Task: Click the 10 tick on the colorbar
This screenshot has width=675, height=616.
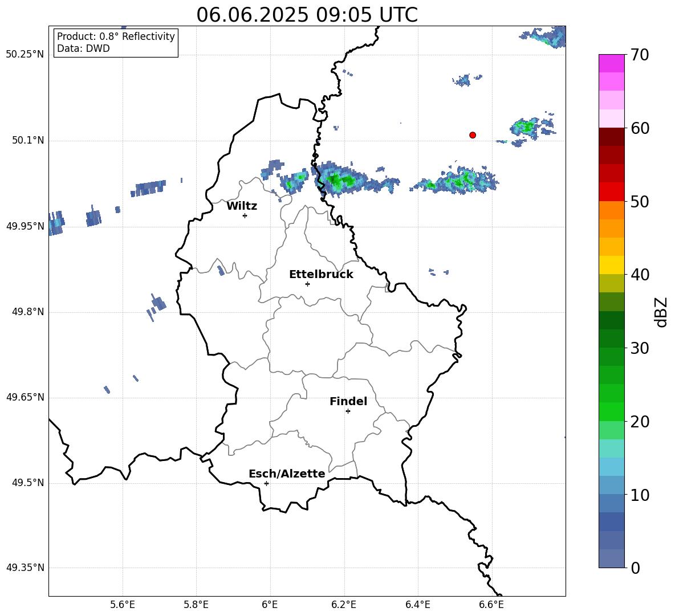Action: pyautogui.click(x=640, y=495)
